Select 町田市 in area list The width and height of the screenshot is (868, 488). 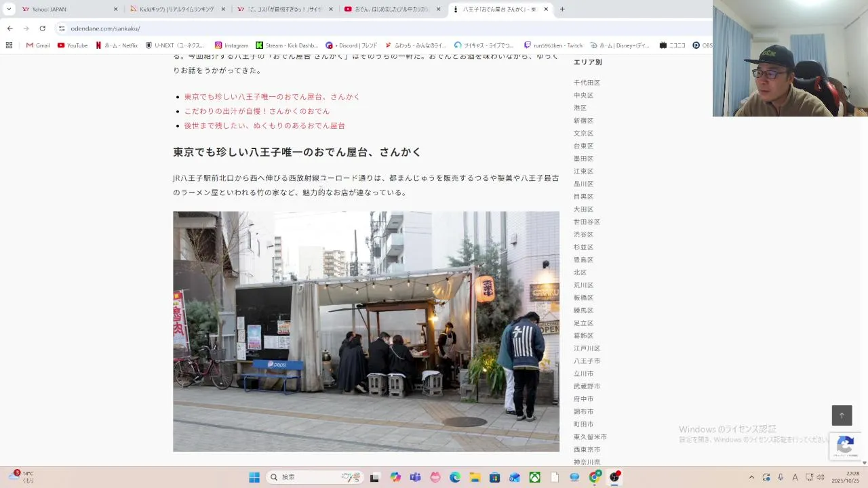click(583, 424)
